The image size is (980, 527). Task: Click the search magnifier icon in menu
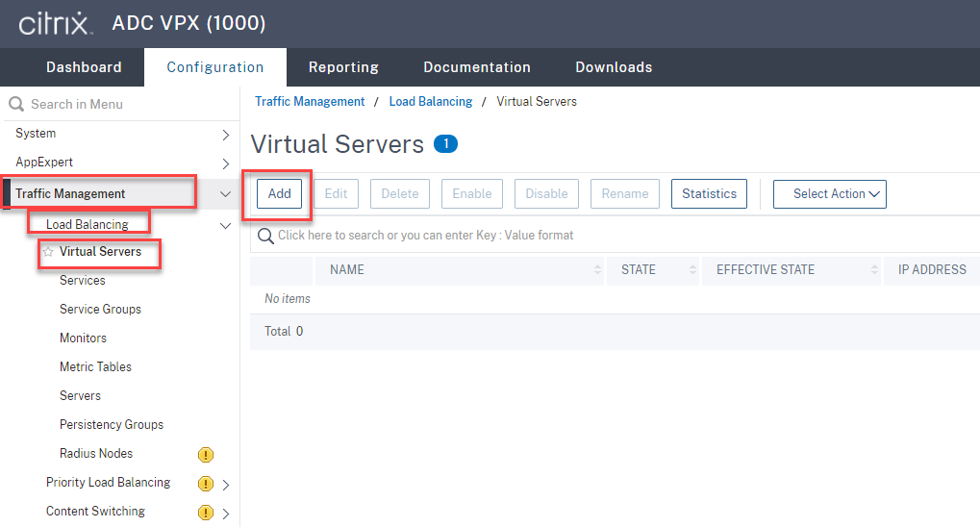pos(15,104)
